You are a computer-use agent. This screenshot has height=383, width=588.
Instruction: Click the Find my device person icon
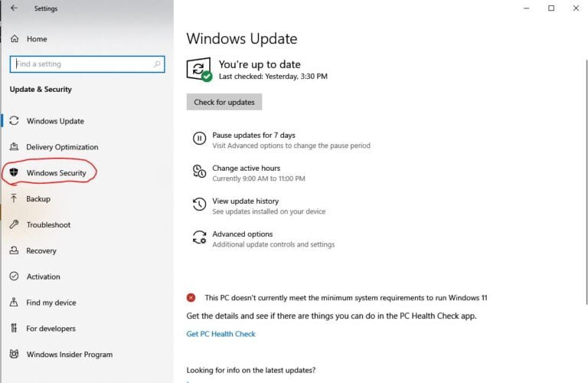14,302
